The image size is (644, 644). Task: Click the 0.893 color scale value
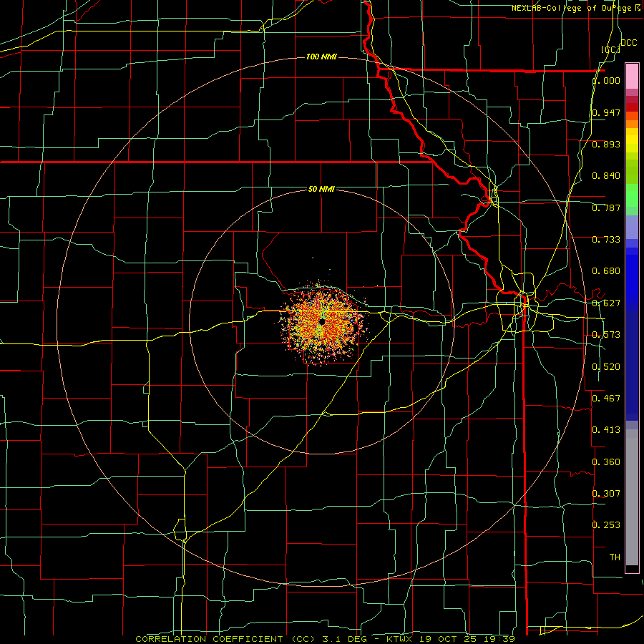click(x=606, y=144)
